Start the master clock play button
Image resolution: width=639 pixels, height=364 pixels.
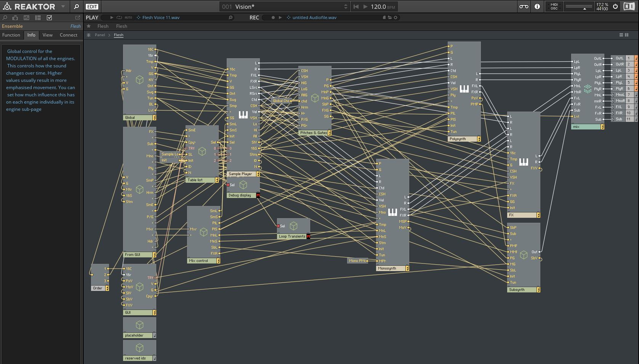tap(365, 6)
